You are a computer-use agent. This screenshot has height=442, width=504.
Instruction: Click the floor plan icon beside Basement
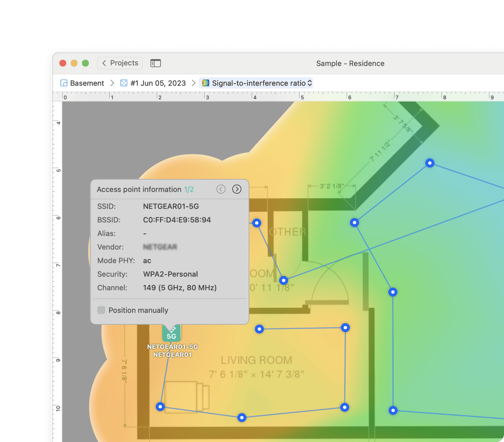click(64, 83)
